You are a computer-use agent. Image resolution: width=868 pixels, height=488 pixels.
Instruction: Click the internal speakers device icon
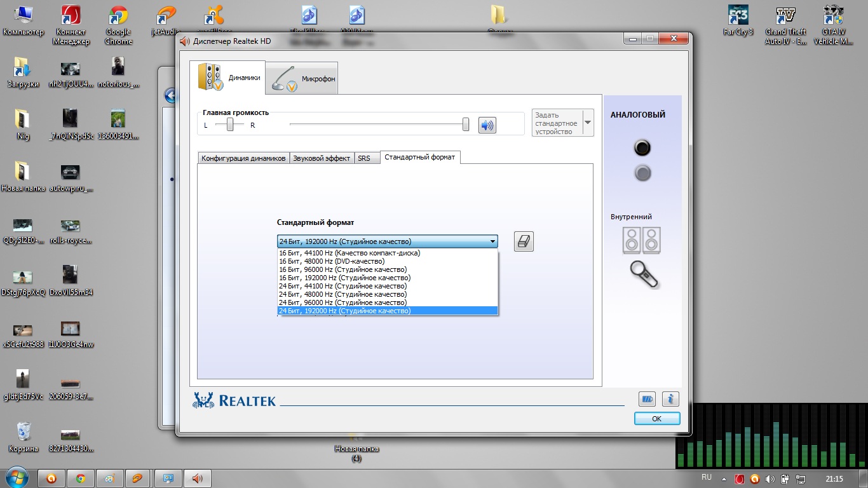642,241
